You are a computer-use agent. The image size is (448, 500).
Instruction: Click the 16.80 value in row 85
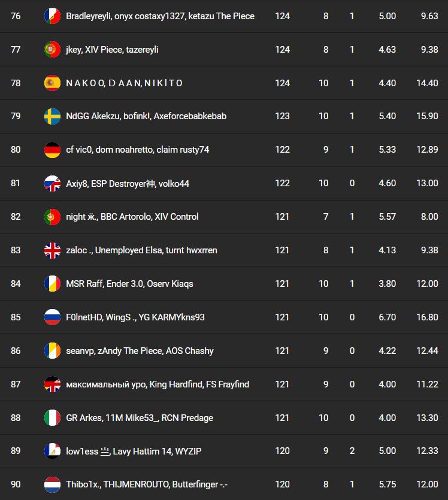429,317
